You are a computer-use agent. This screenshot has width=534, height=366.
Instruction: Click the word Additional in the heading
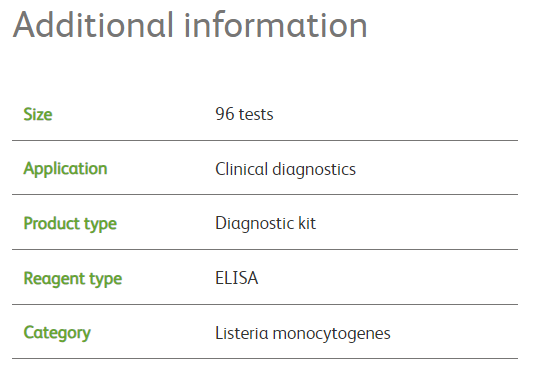93,25
